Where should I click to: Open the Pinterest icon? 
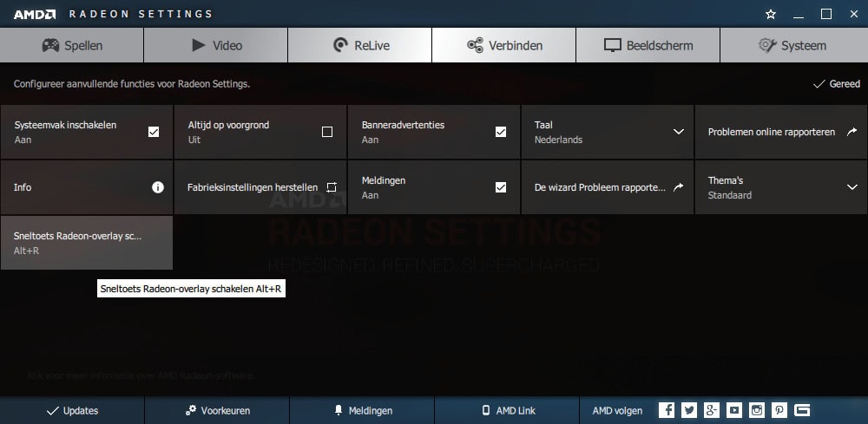779,410
